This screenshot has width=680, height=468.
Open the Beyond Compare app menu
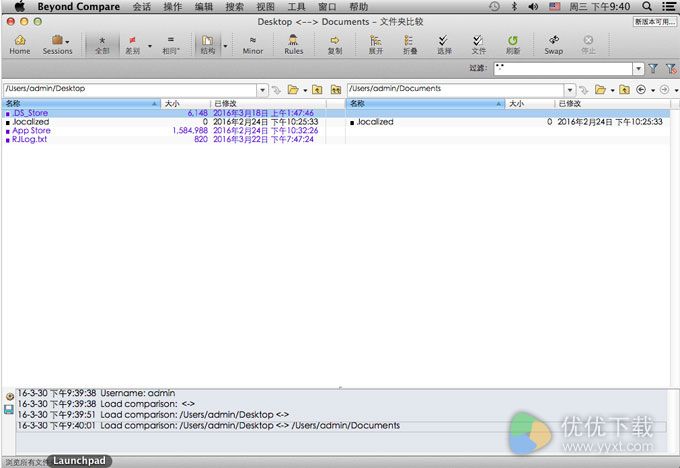click(78, 7)
